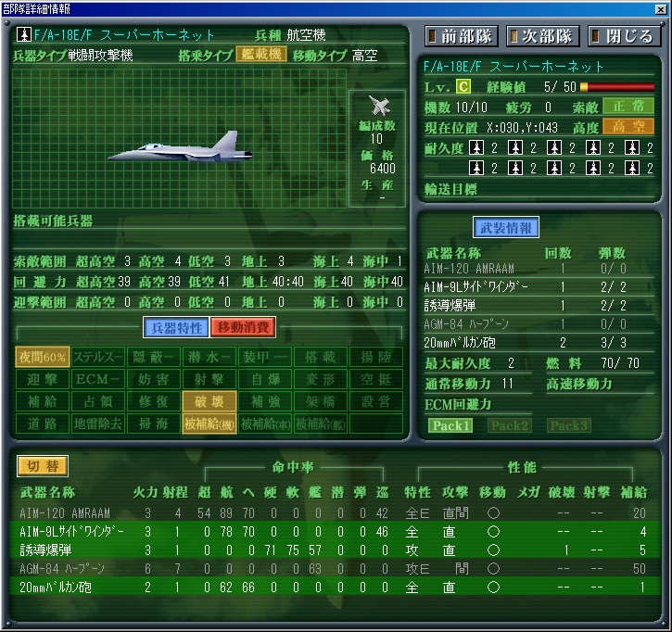Select AIM-9L サイドワインダー in armament list
The image size is (672, 632).
click(539, 287)
